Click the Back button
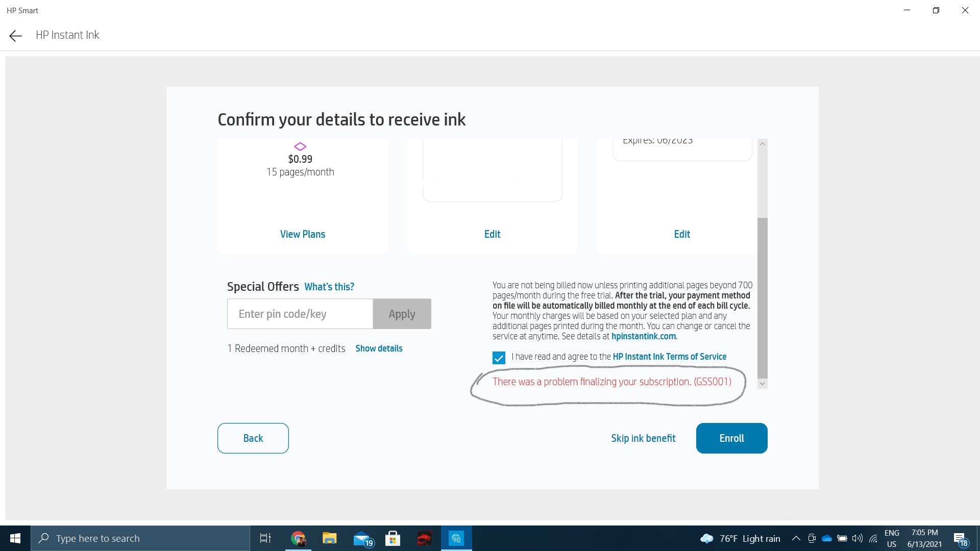Image resolution: width=980 pixels, height=551 pixels. (253, 438)
